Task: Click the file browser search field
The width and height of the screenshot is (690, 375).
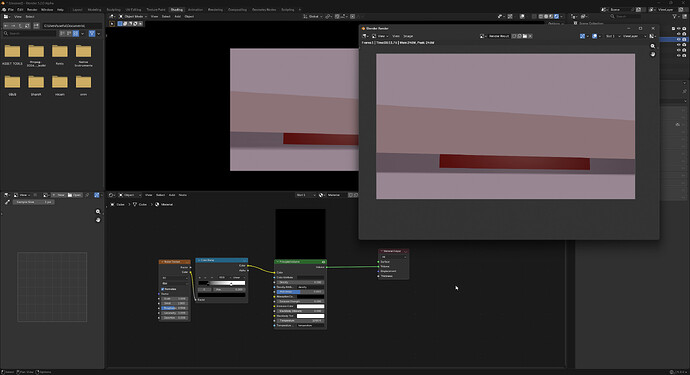Action: [30, 33]
